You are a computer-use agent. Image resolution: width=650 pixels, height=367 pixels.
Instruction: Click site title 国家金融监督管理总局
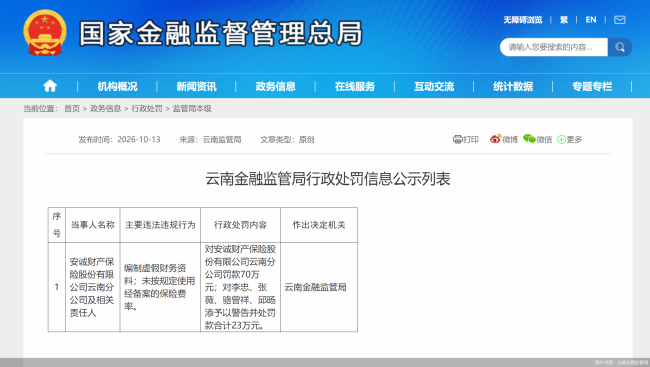[x=221, y=33]
